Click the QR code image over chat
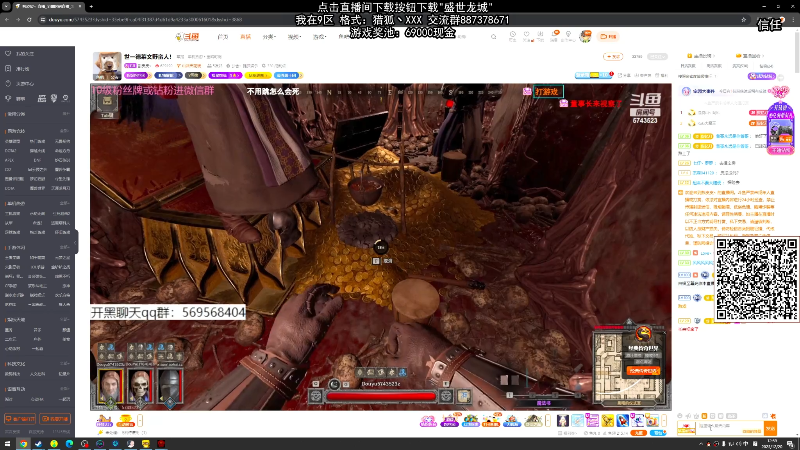800x450 pixels. coord(757,279)
